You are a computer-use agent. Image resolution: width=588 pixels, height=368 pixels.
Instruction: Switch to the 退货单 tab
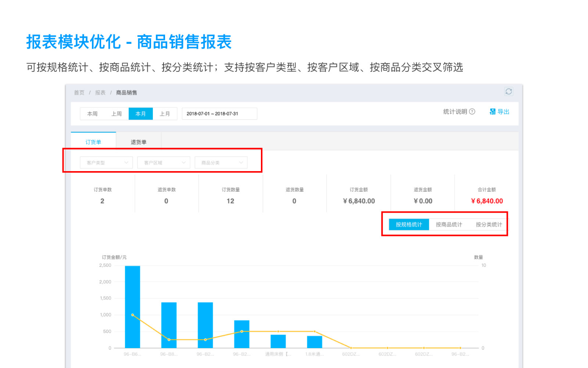click(139, 142)
